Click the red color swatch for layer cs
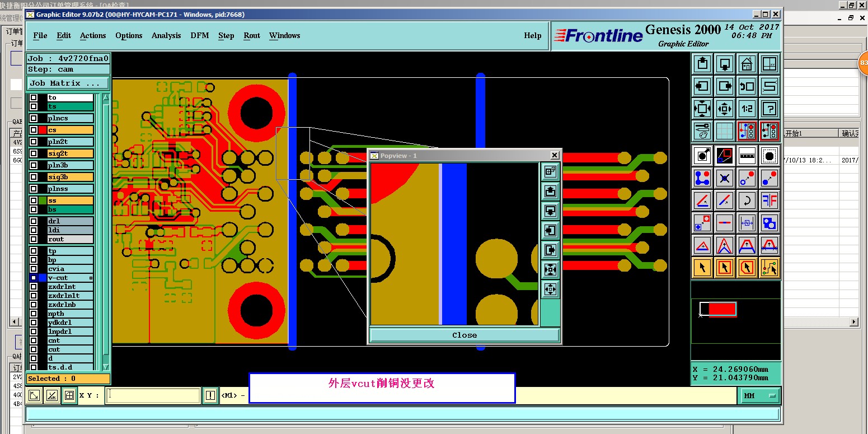The height and width of the screenshot is (434, 868). [43, 130]
